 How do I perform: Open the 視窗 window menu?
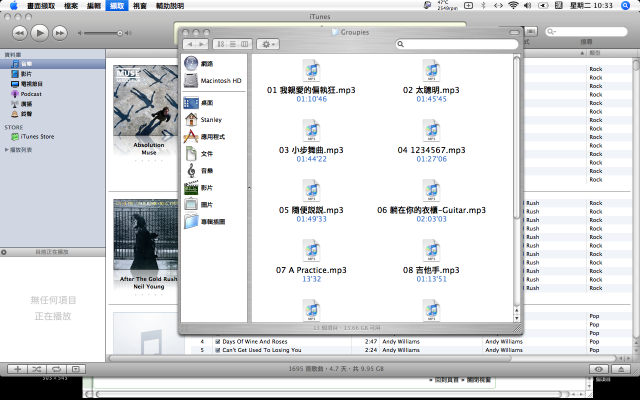140,6
